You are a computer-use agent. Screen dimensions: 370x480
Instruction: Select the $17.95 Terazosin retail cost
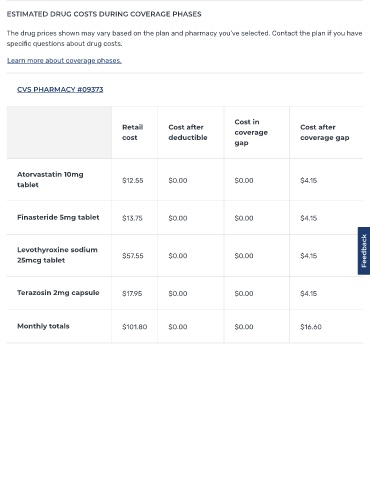point(132,293)
